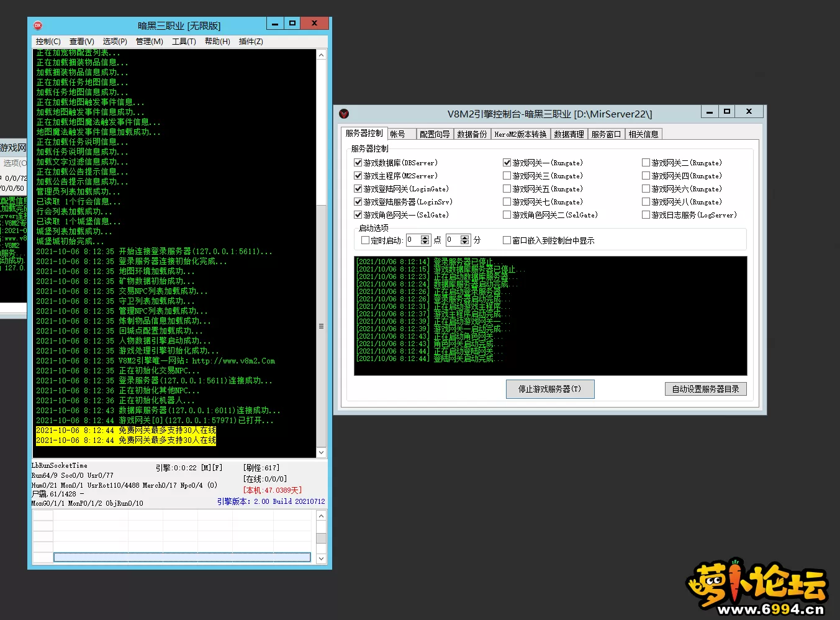Switch to the 服务窗口 tab
Screen dimensions: 840x620
[x=606, y=134]
